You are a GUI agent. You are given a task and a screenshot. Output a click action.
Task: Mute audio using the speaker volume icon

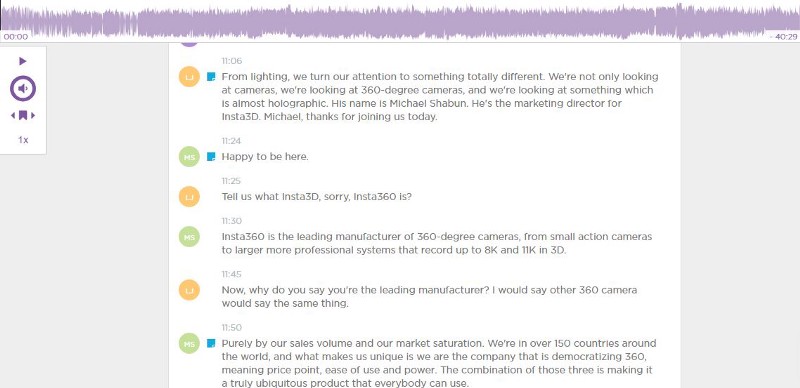click(x=22, y=88)
